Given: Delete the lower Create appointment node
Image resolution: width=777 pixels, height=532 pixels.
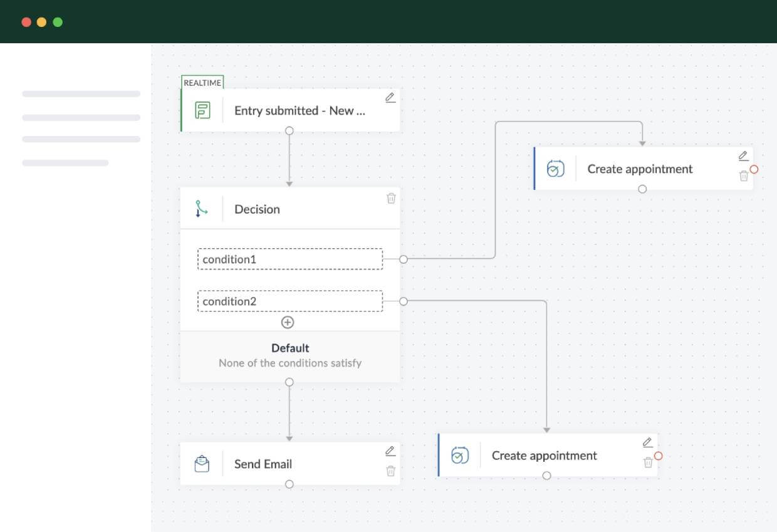Looking at the screenshot, I should (x=649, y=462).
